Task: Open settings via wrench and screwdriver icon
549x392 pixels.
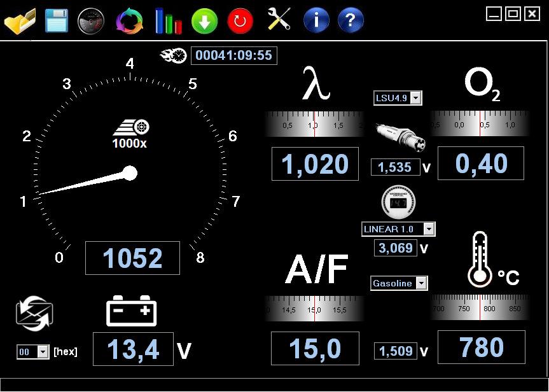Action: click(x=279, y=19)
